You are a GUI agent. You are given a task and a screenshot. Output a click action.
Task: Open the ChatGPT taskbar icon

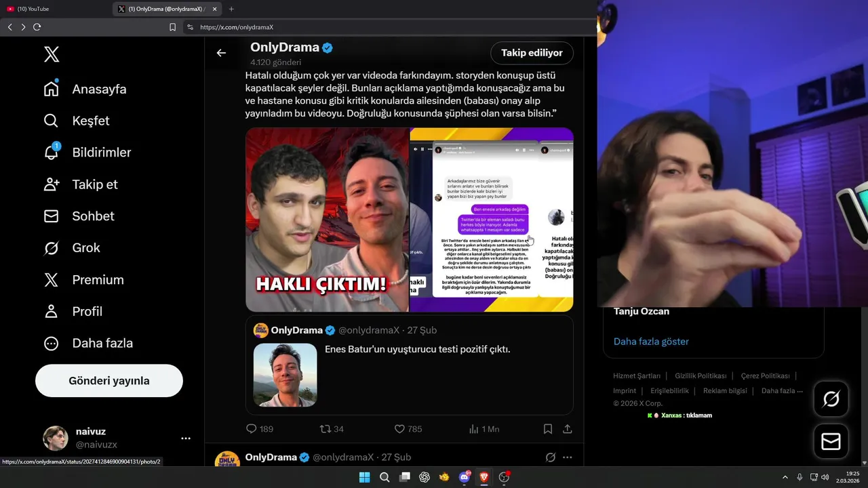click(x=425, y=477)
